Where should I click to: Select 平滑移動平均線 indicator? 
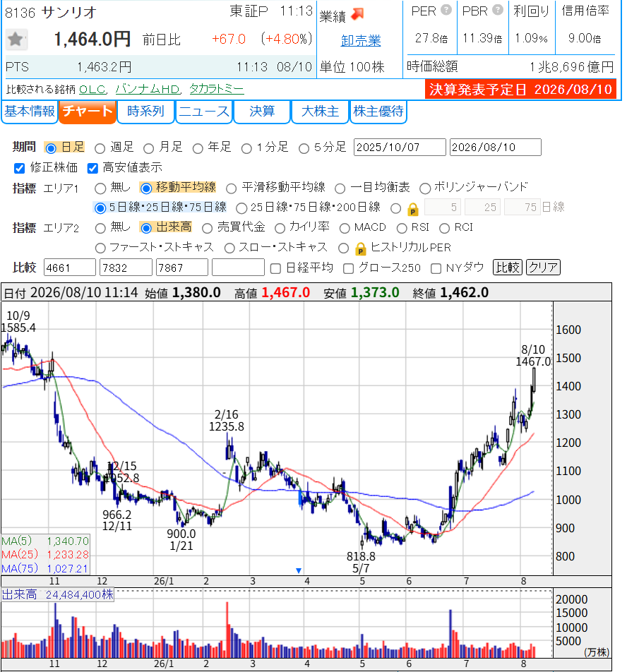232,188
